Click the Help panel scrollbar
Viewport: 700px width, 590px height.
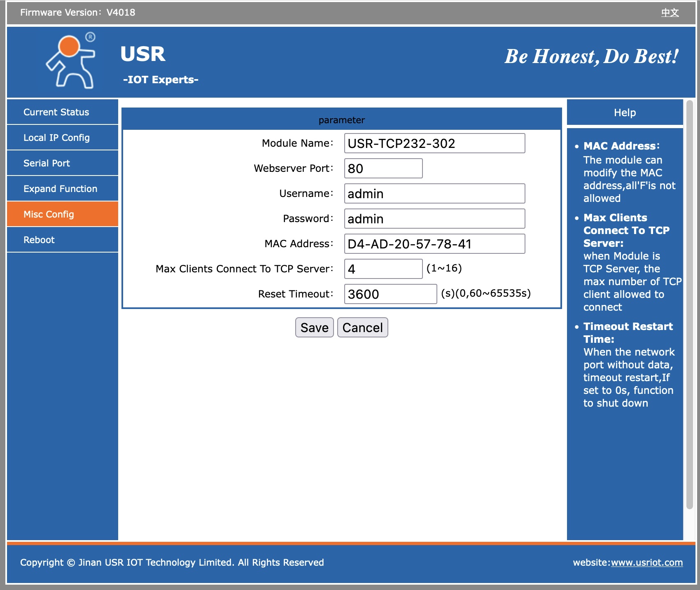point(689,305)
